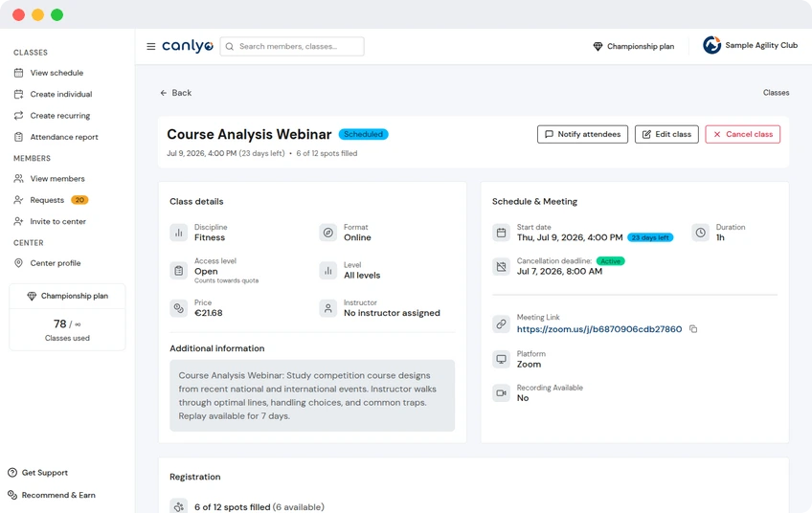
Task: Click the 78 Classes used counter
Action: click(67, 330)
